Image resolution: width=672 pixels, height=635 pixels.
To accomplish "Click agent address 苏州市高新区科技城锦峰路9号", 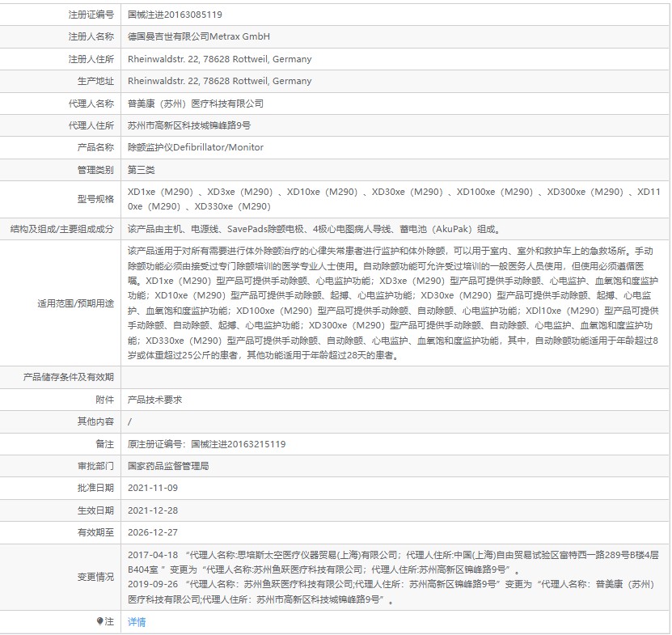I will pos(189,125).
